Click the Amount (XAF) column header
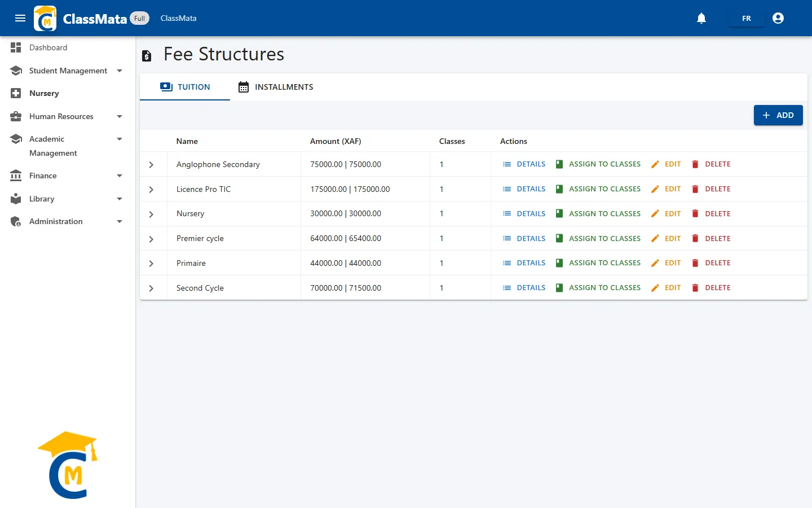 [x=336, y=141]
